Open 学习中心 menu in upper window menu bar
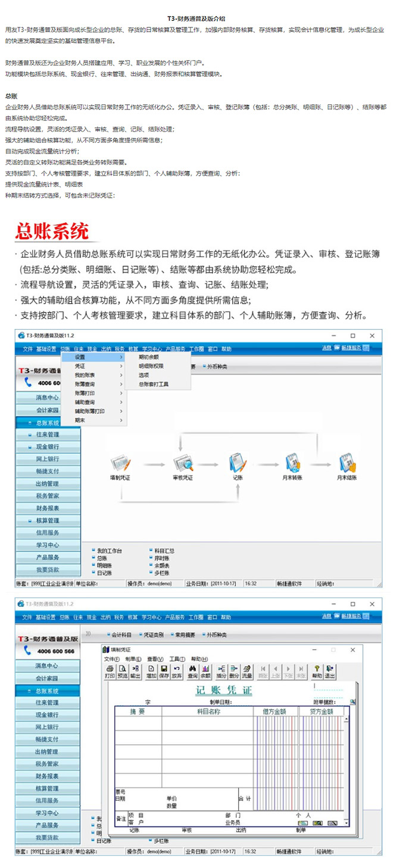393x868 pixels. pos(152,349)
